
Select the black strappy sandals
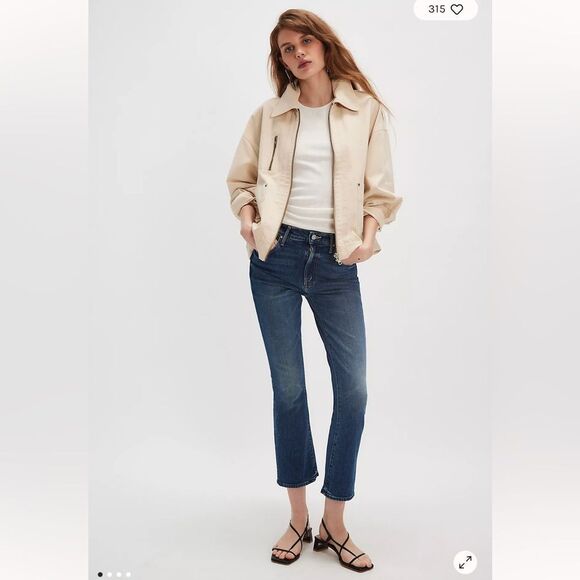pyautogui.click(x=320, y=544)
